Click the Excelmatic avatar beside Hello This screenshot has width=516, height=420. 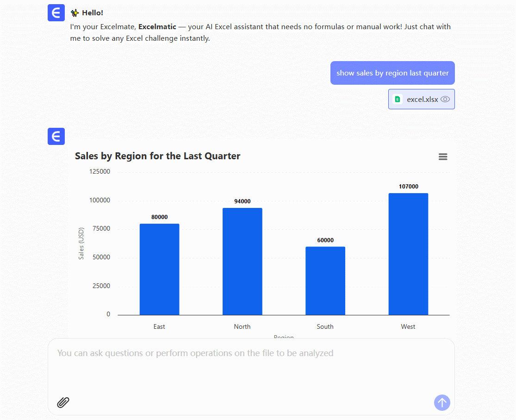tap(56, 13)
